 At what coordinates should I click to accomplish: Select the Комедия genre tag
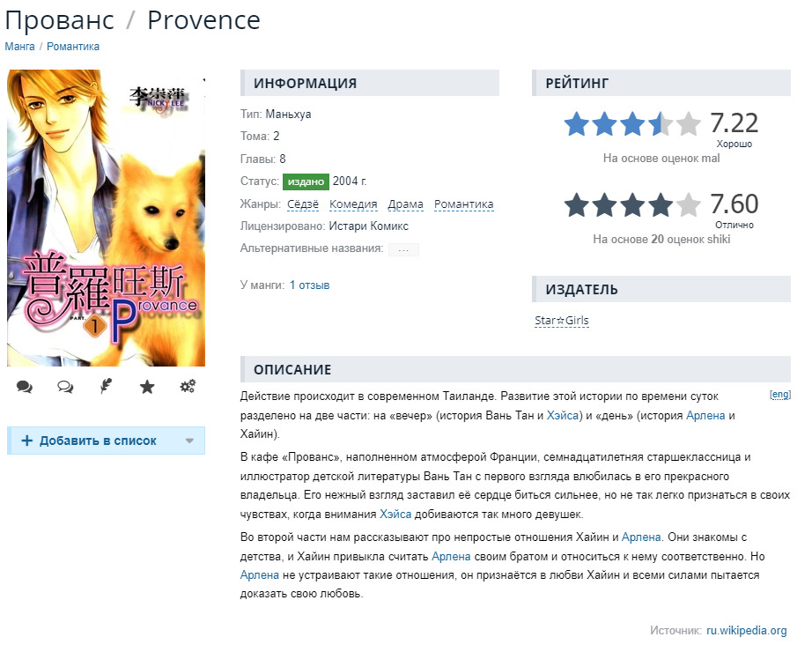[x=353, y=204]
